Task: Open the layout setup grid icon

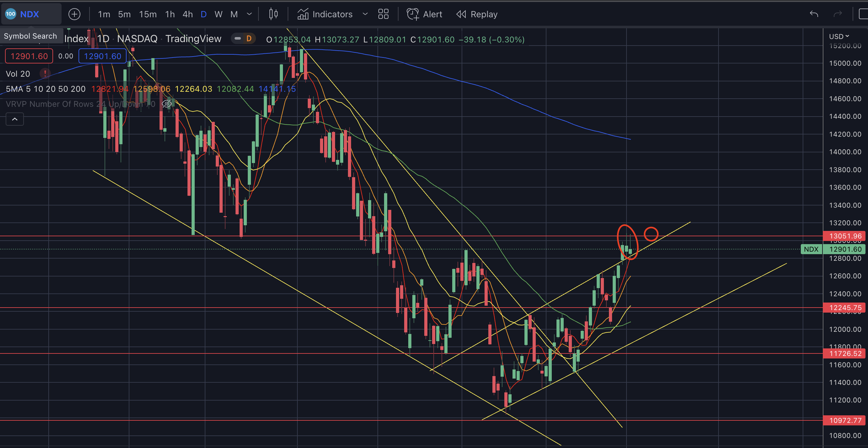Action: click(383, 14)
